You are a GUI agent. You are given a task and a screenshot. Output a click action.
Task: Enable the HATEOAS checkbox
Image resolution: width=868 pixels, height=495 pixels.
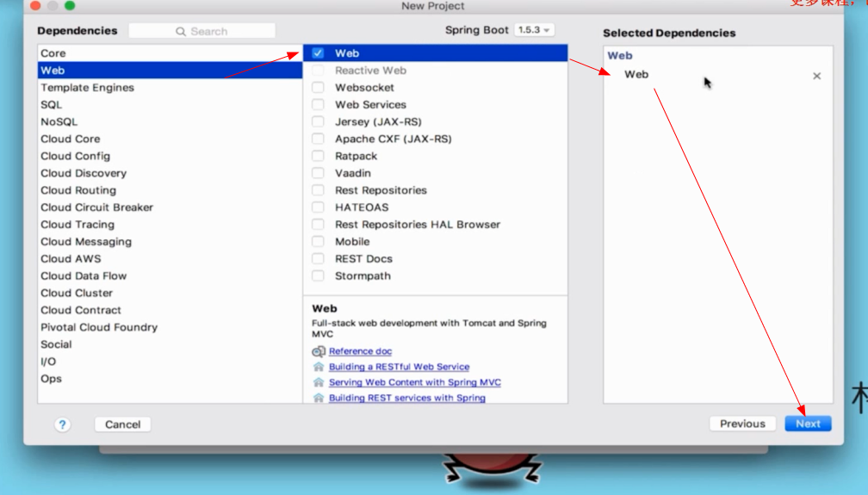(318, 207)
